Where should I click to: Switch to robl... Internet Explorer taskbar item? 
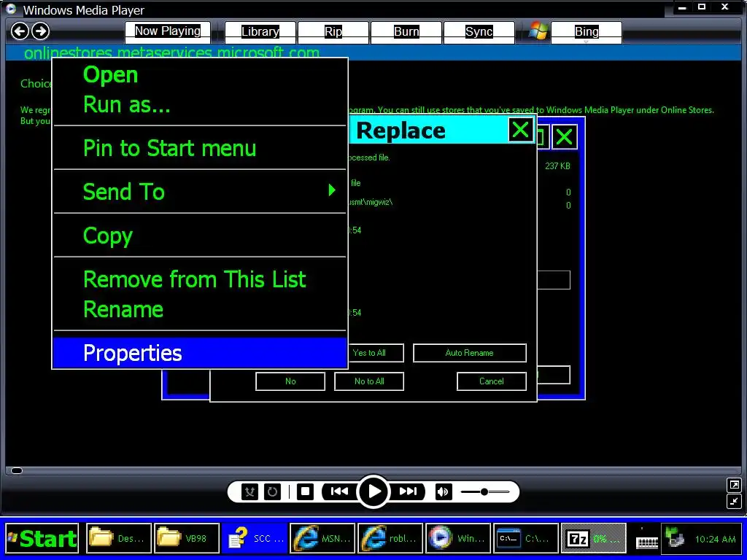[x=390, y=539]
